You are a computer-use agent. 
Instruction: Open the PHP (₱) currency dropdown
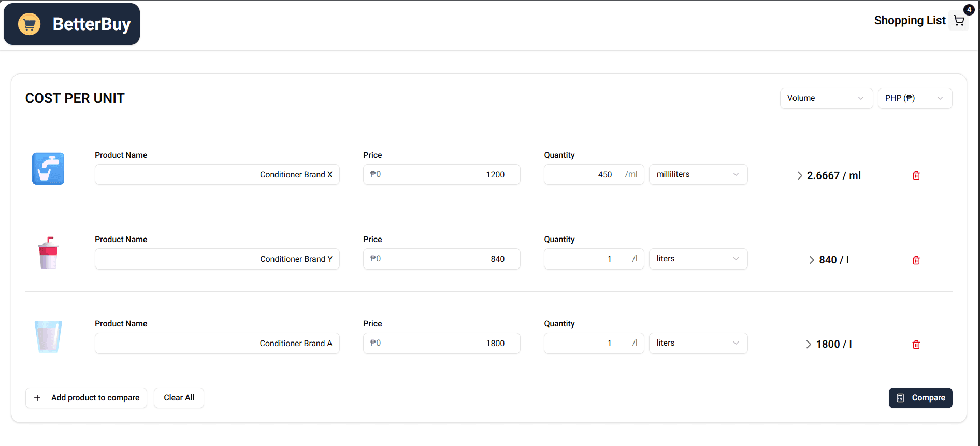click(915, 98)
